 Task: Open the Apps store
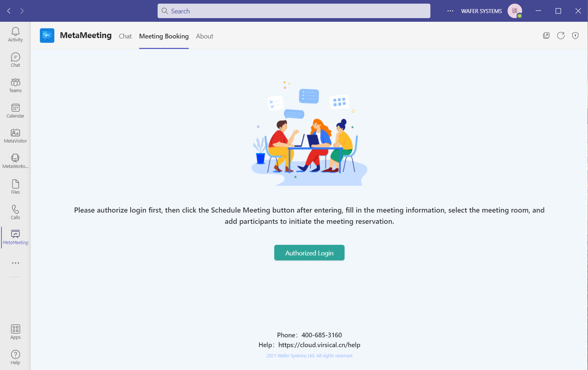pyautogui.click(x=15, y=332)
